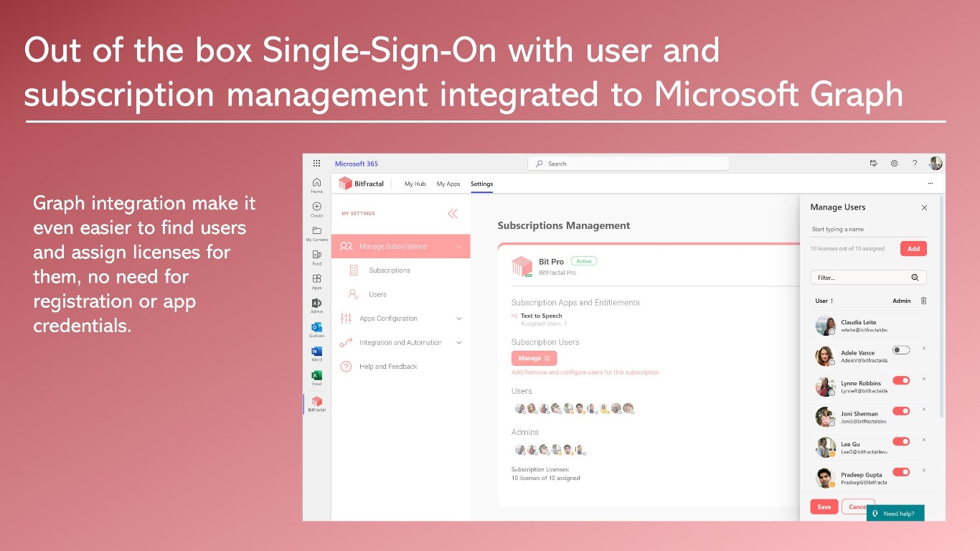Remove Adele Vance with the x icon
Image resolution: width=980 pixels, height=551 pixels.
[x=923, y=349]
